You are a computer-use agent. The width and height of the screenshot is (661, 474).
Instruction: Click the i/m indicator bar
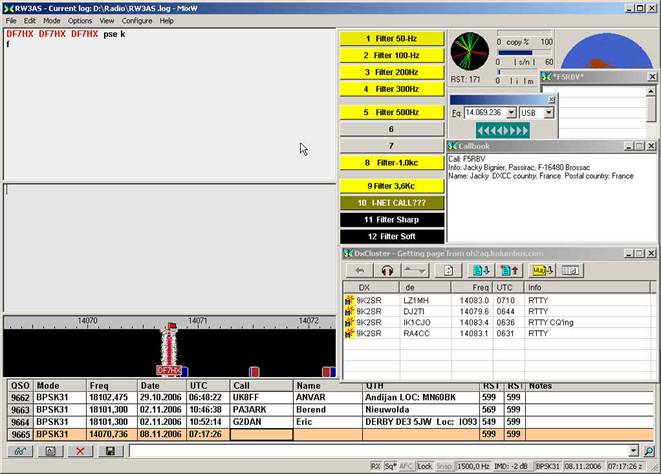coord(518,72)
